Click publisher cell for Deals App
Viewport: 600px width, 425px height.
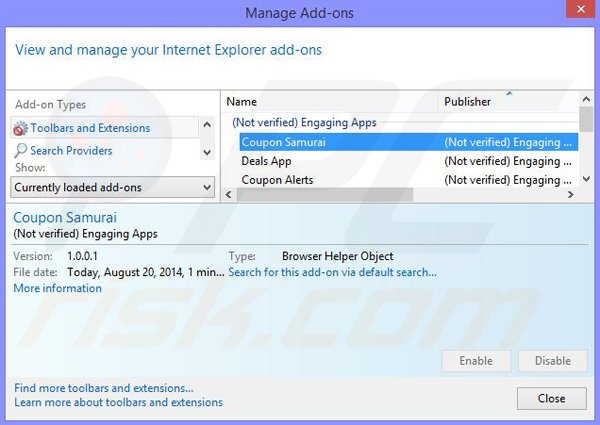click(508, 161)
